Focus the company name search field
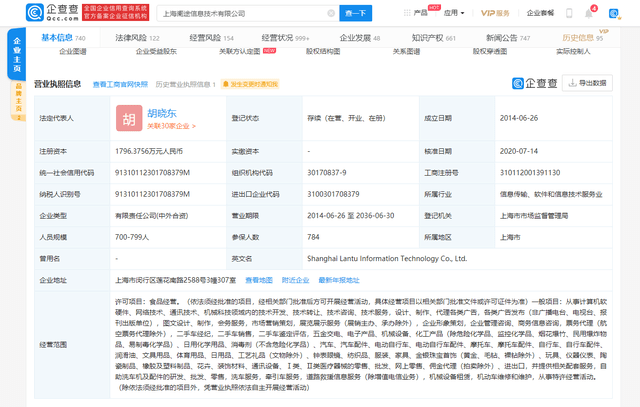 coord(243,13)
